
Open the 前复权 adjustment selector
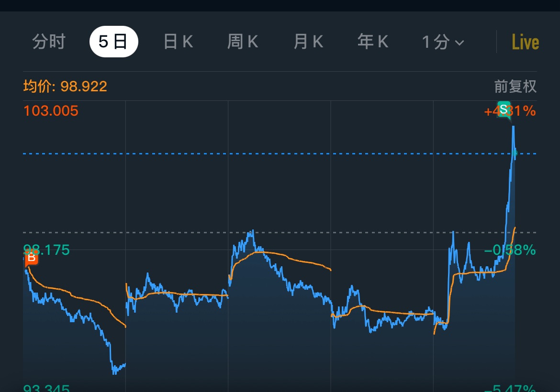pos(515,87)
